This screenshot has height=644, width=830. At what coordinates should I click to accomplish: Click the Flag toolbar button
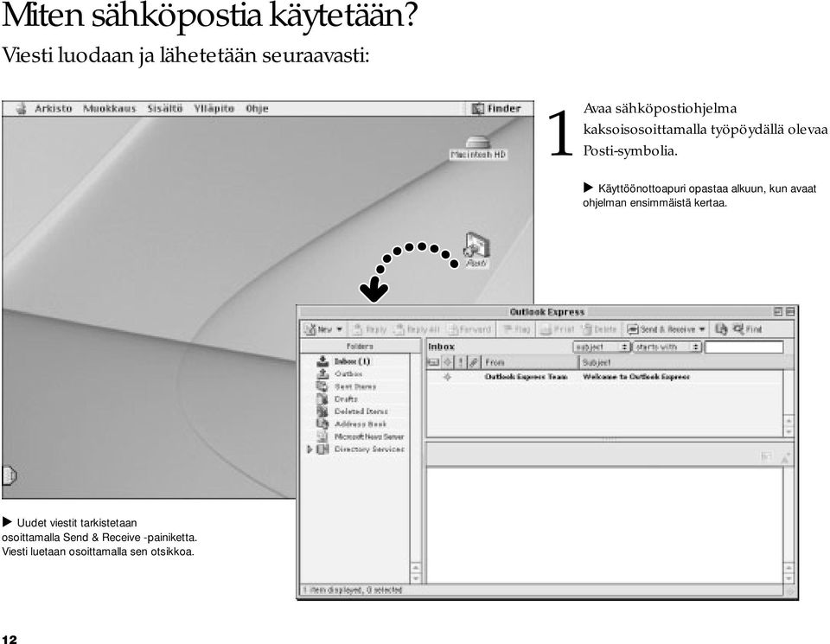point(516,329)
